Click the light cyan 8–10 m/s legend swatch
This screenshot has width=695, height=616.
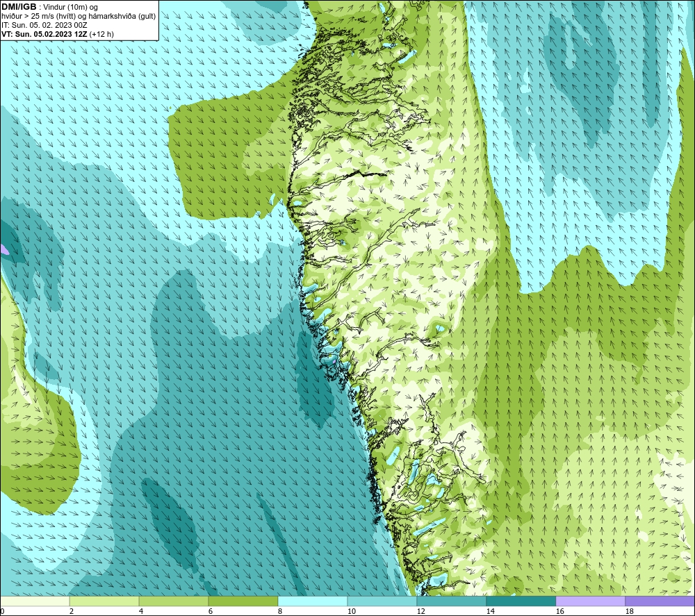pyautogui.click(x=313, y=601)
